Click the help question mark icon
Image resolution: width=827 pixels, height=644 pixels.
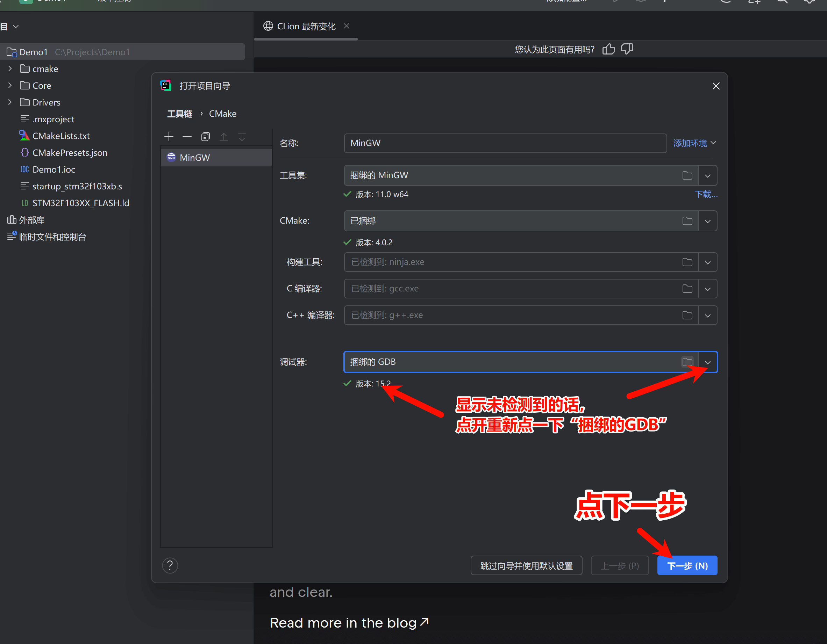pyautogui.click(x=170, y=565)
